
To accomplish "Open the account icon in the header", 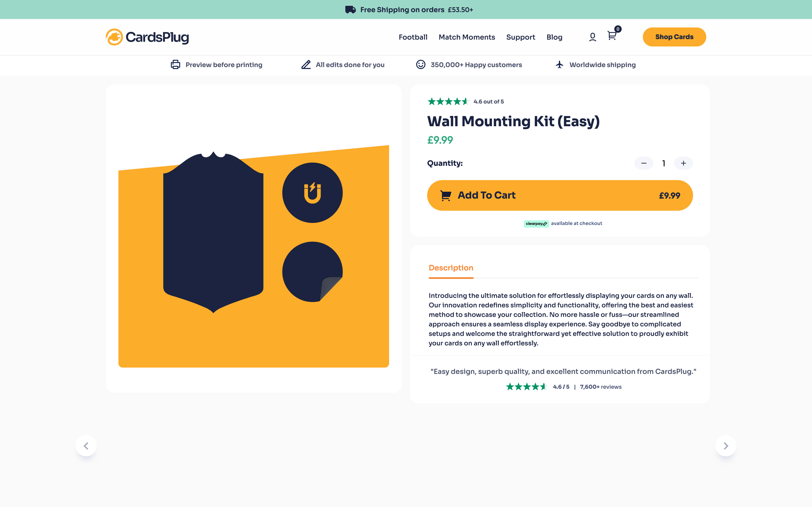I will pyautogui.click(x=592, y=37).
